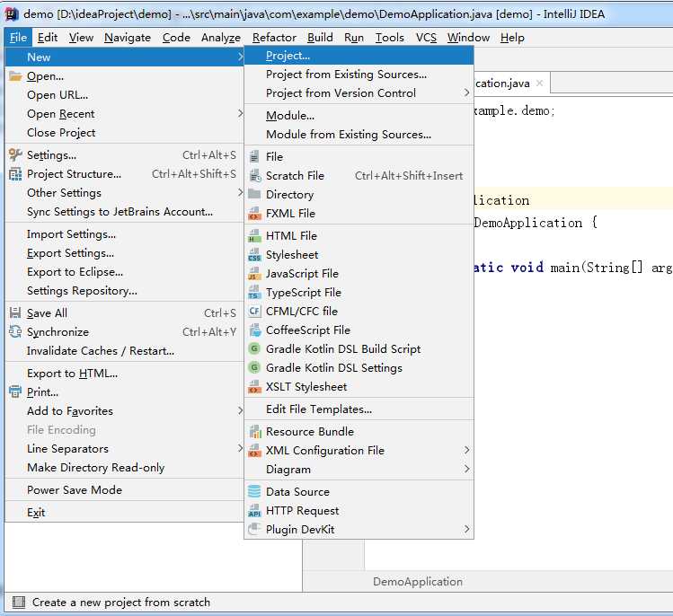Select Power Save Mode

click(125, 489)
